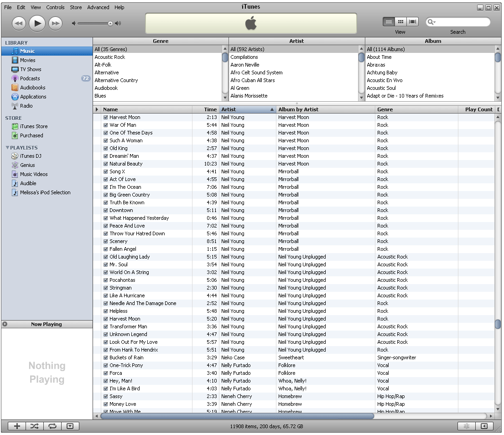
Task: Open the Controls menu
Action: coord(55,7)
